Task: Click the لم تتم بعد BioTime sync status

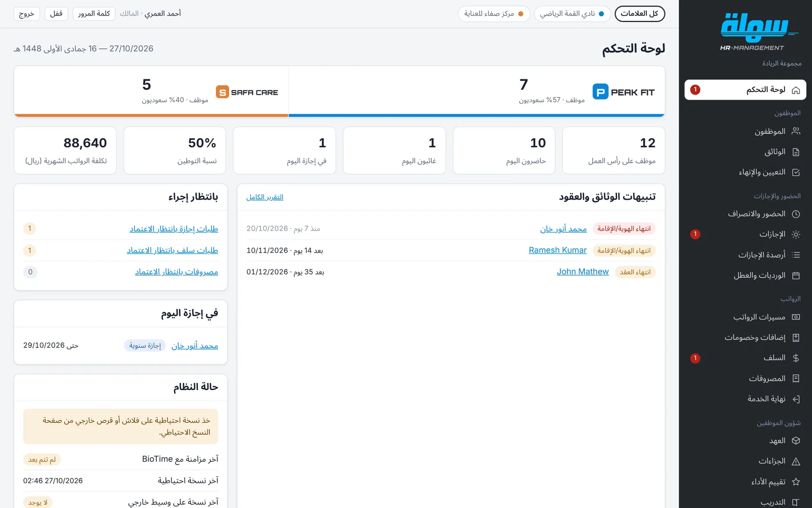Action: (x=42, y=460)
